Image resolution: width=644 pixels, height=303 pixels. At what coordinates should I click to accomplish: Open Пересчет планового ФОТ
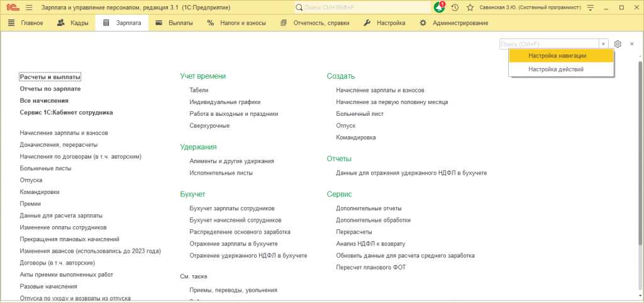coord(371,268)
